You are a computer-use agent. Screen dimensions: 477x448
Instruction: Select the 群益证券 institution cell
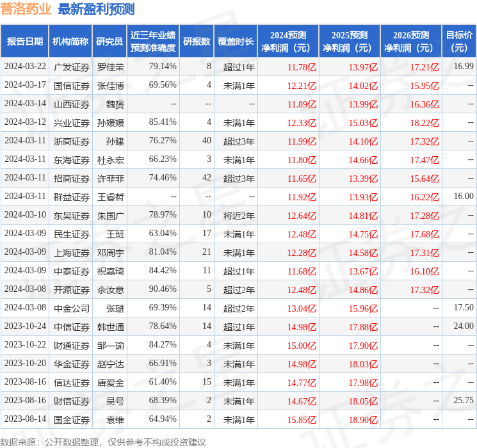tap(72, 197)
